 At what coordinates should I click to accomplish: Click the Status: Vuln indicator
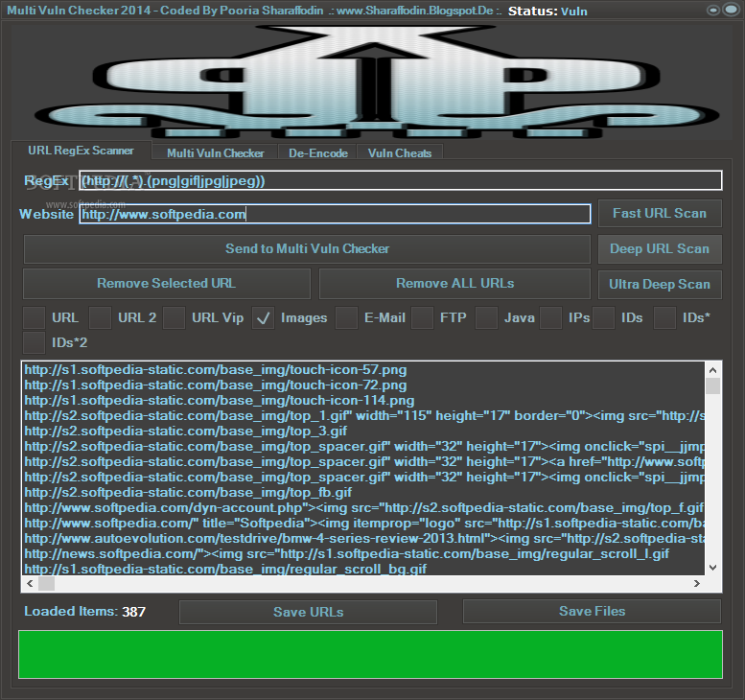547,11
